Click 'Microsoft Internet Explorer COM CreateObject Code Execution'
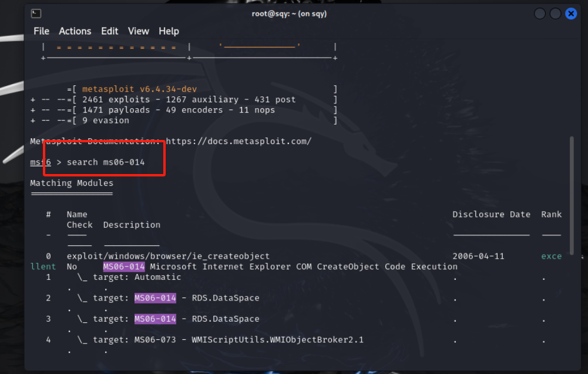 click(304, 266)
